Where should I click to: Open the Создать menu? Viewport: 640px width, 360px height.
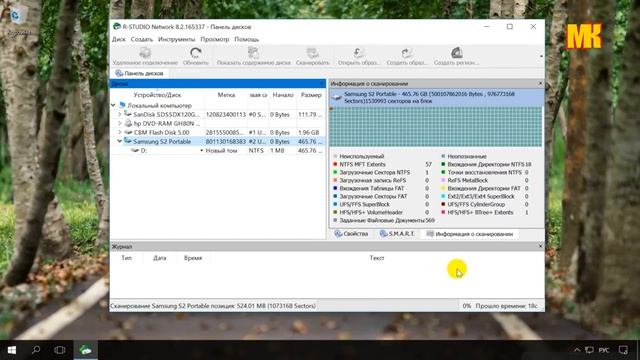pyautogui.click(x=142, y=40)
